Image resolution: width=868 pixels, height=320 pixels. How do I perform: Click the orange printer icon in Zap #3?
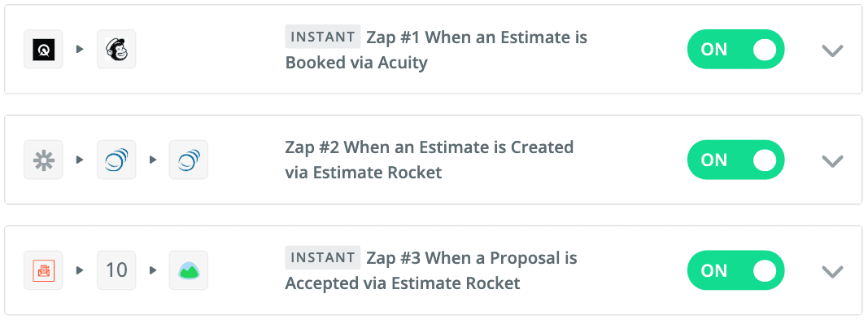[x=43, y=270]
